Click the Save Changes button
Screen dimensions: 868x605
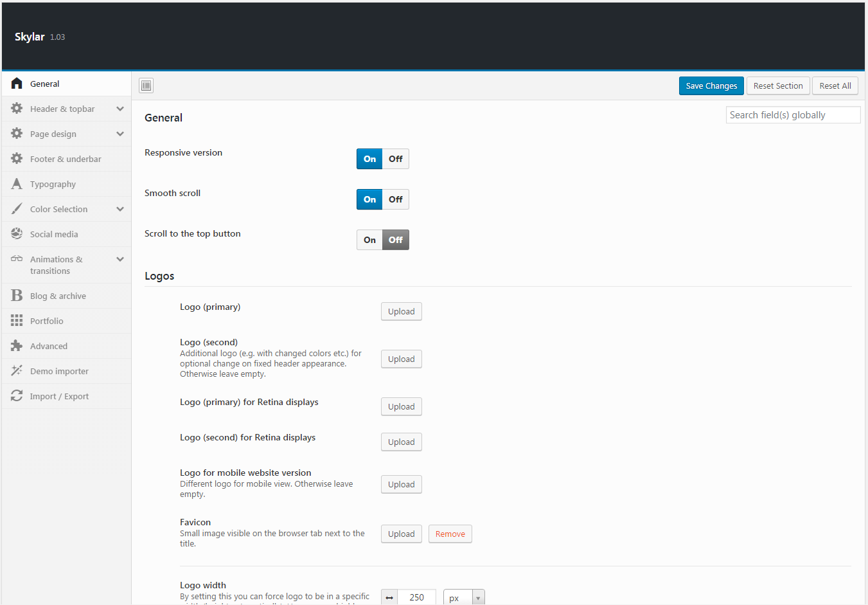[711, 86]
